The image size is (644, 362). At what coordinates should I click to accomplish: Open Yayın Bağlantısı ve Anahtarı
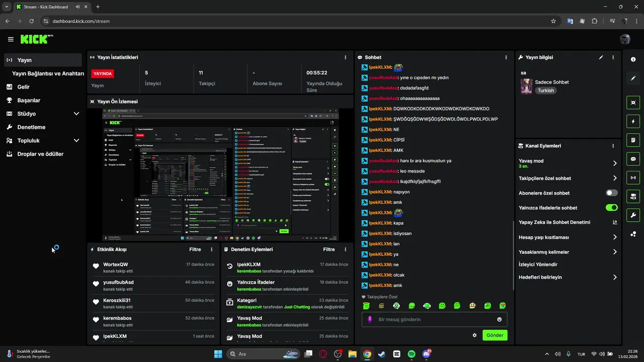[x=48, y=73]
